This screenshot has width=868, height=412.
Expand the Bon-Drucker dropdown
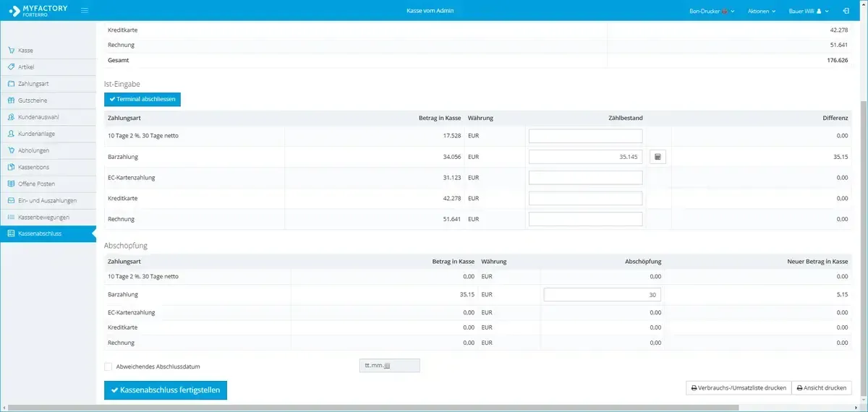[712, 11]
